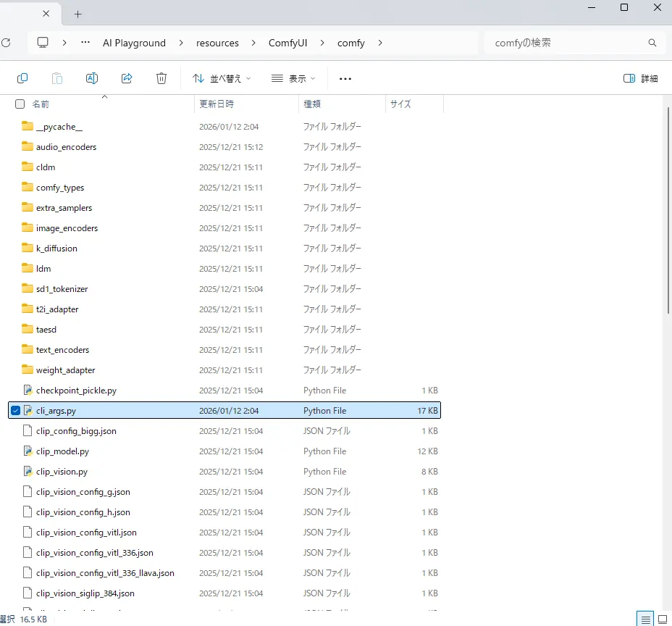
Task: Switch to large icons view in status bar
Action: (663, 619)
